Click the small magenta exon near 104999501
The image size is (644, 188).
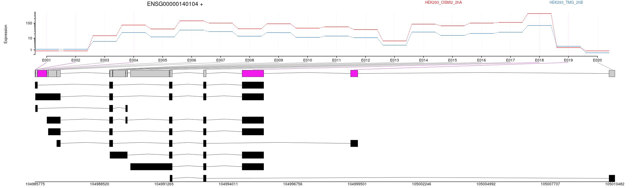point(354,74)
